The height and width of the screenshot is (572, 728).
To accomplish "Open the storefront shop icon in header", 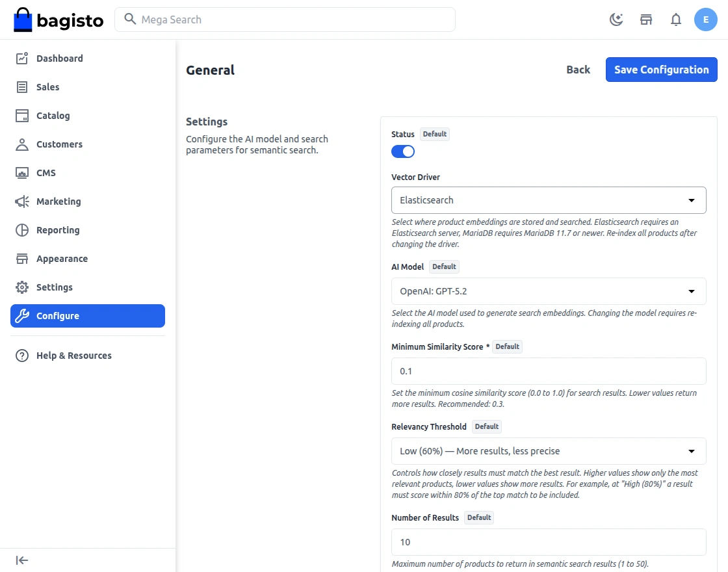I will click(x=646, y=19).
